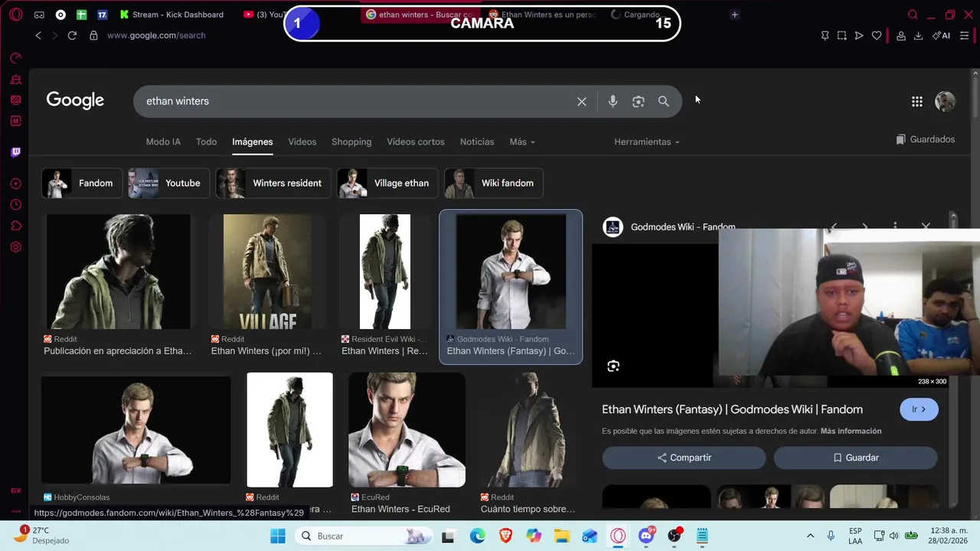
Task: Select the Imágenes tab
Action: point(253,142)
